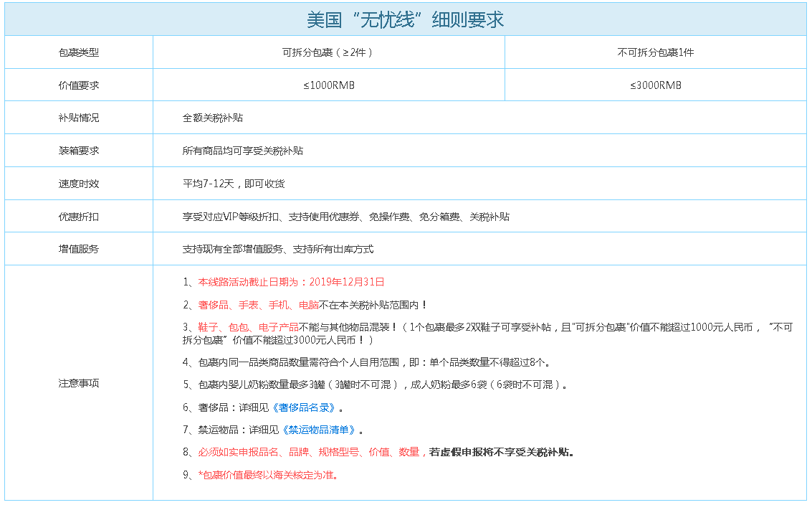Click the 支持现有全部增值服务 text
This screenshot has height=505, width=812.
234,250
